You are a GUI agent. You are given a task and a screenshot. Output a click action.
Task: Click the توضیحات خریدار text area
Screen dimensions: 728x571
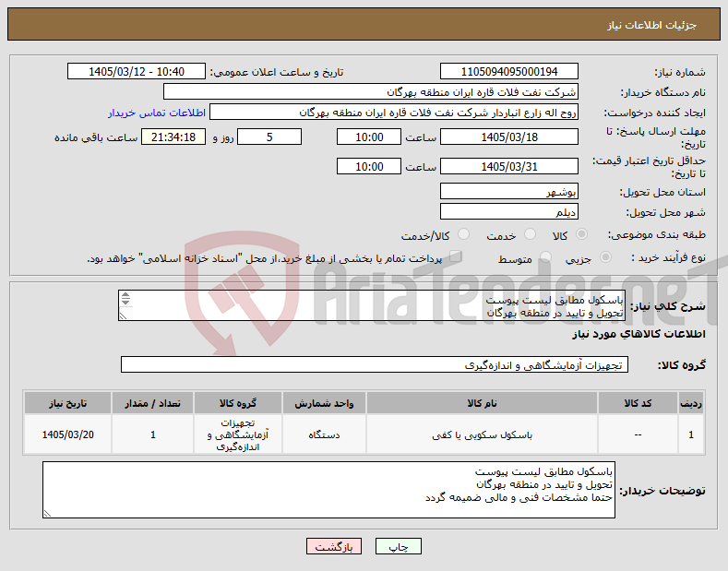click(x=328, y=490)
